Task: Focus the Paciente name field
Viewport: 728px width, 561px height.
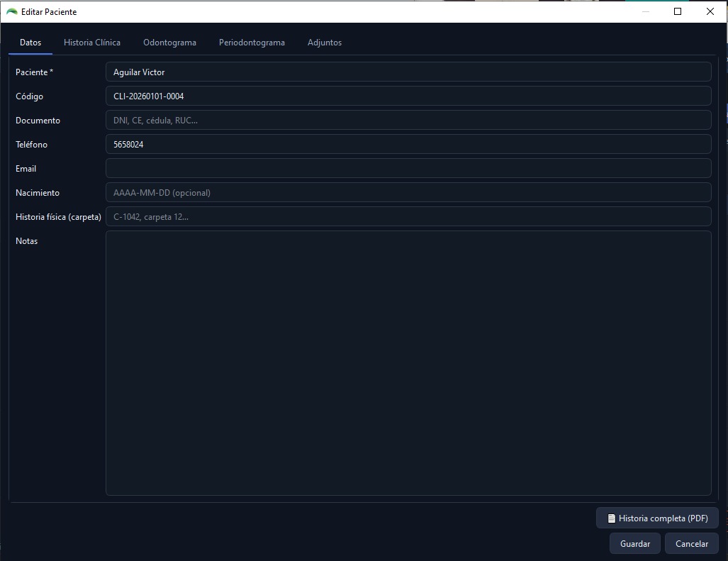Action: (408, 72)
